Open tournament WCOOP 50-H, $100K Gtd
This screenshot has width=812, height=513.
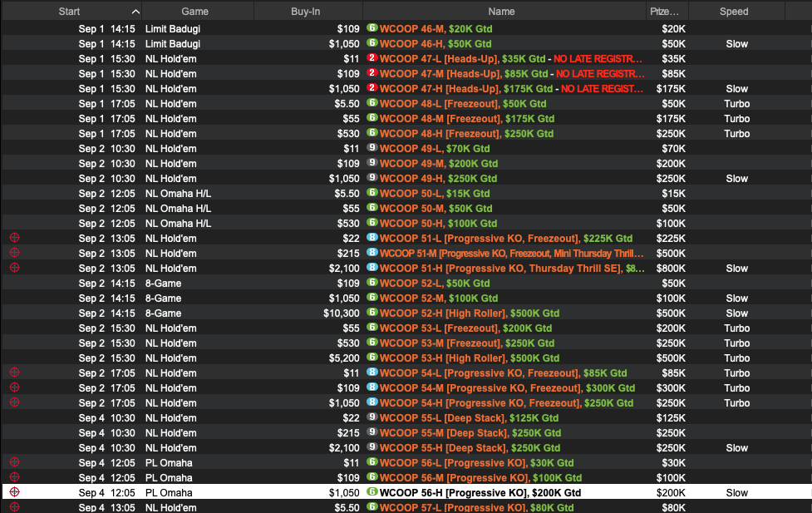click(x=438, y=224)
